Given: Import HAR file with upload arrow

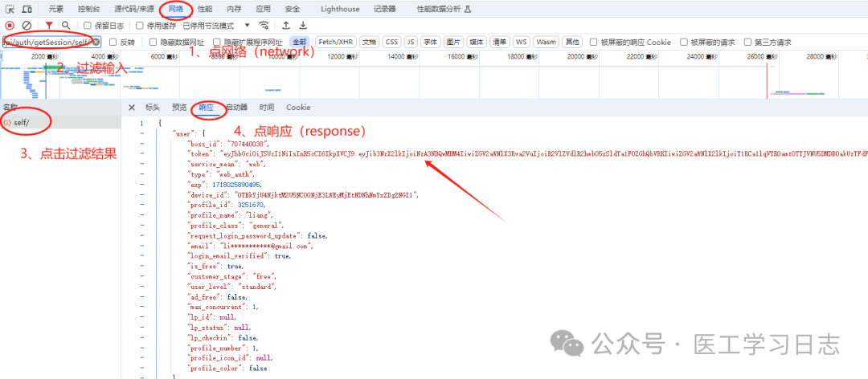Looking at the screenshot, I should pos(285,26).
